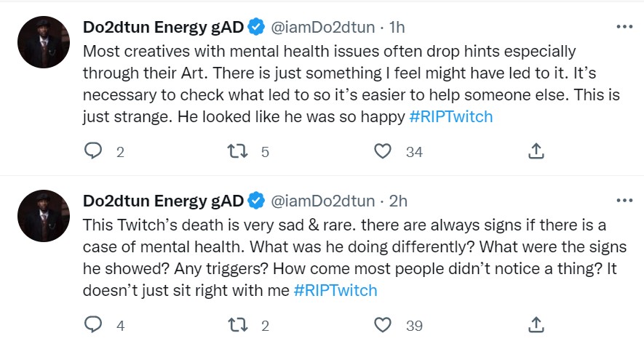Image resolution: width=644 pixels, height=341 pixels.
Task: Retweet the first tweet with 5 retweets
Action: pos(238,151)
